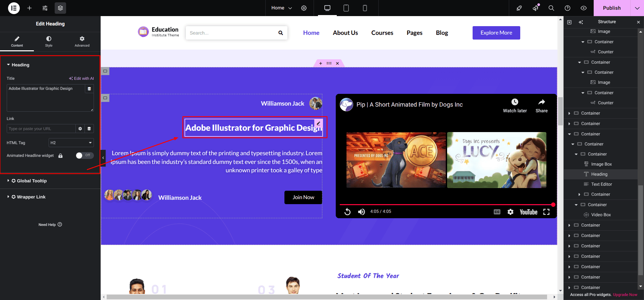
Task: Click canvas horizontal scrollbar
Action: tap(327, 297)
